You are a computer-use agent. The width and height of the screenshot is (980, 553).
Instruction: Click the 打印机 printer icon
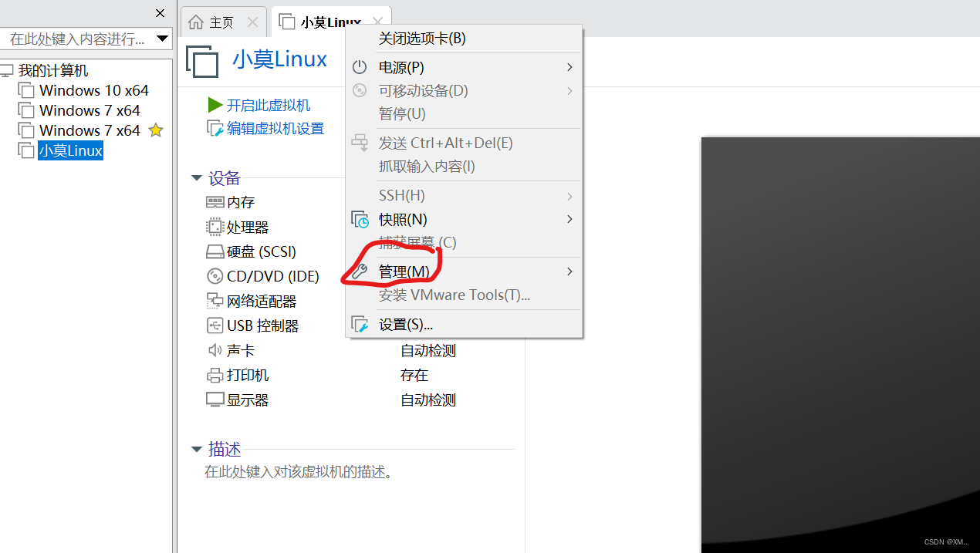click(x=215, y=376)
